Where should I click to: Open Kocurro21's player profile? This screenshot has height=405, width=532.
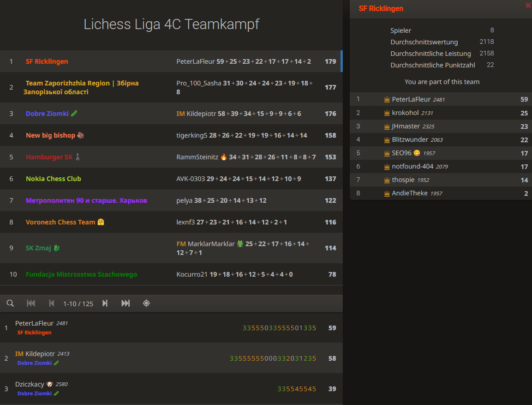point(191,274)
